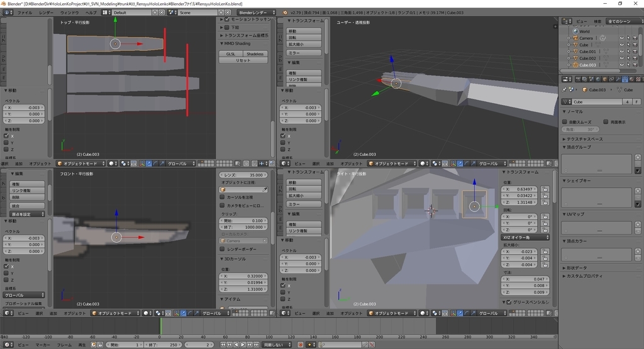
Task: Open the Material sphere properties tab icon
Action: [631, 79]
